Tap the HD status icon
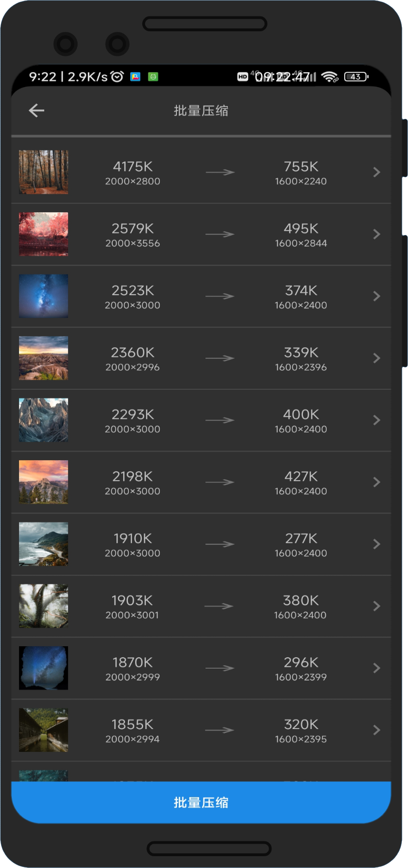 [x=243, y=77]
